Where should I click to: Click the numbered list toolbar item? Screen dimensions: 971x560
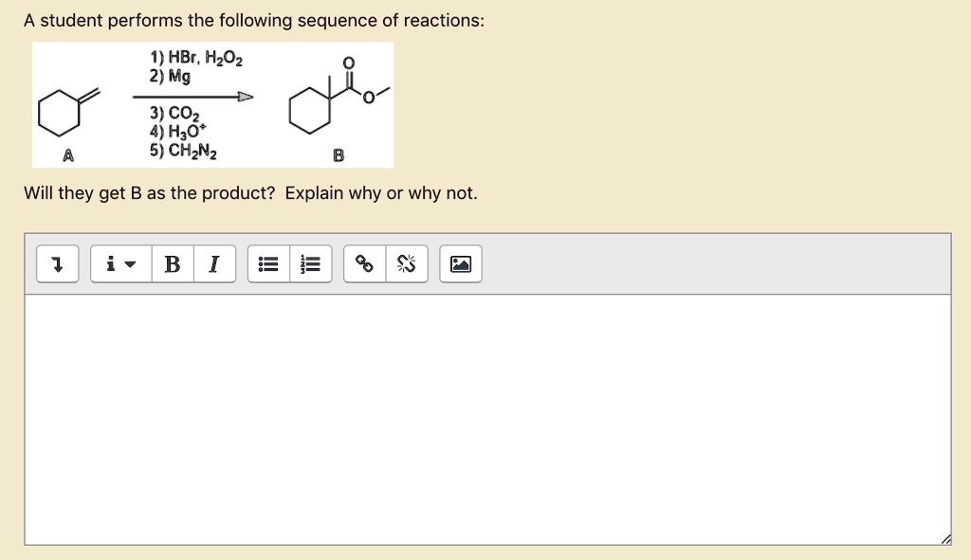[x=308, y=263]
